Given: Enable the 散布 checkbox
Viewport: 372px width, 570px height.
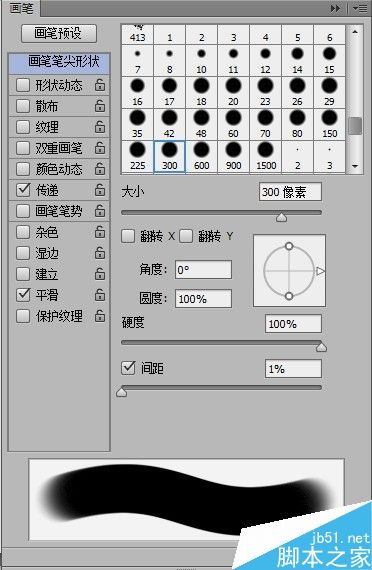Looking at the screenshot, I should point(23,106).
